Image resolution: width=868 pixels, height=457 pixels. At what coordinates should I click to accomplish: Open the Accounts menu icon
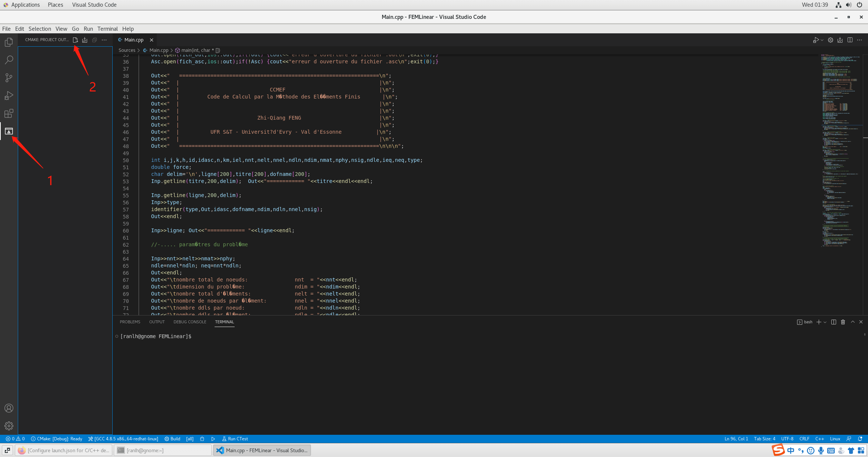(9, 408)
